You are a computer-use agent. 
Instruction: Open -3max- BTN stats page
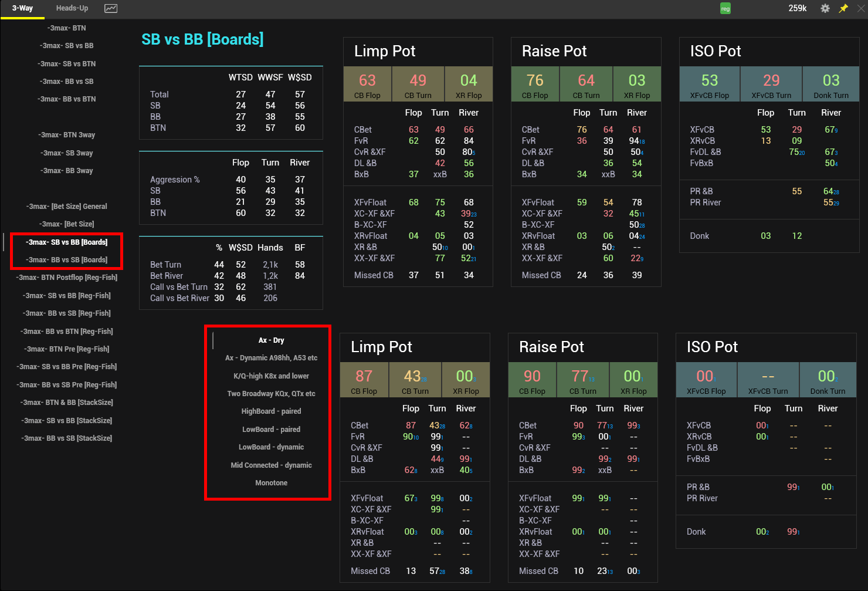(67, 28)
